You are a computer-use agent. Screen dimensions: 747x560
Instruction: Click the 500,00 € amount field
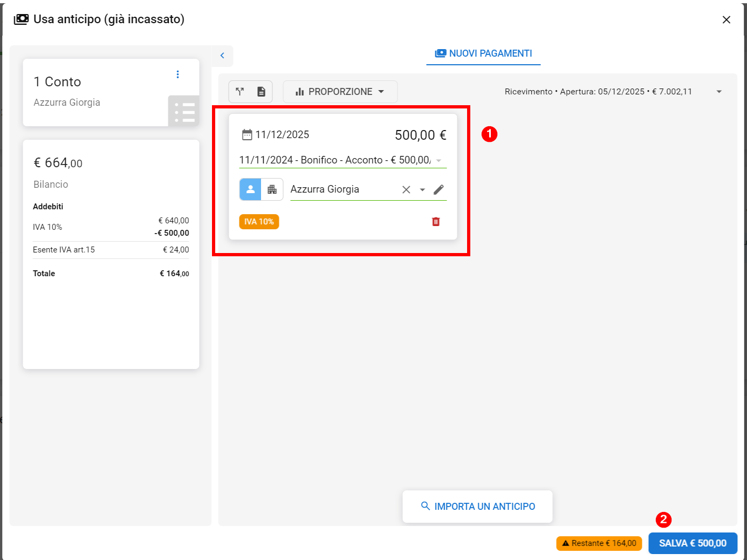[420, 135]
